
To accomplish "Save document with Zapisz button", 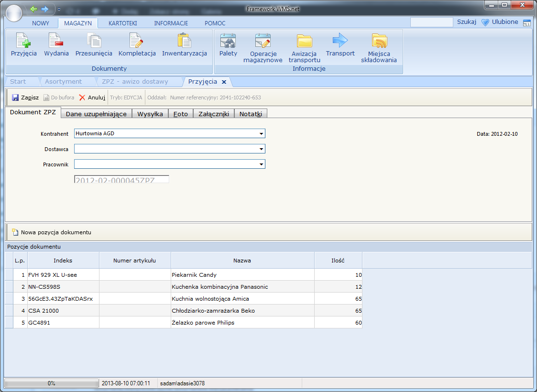I will coord(25,98).
